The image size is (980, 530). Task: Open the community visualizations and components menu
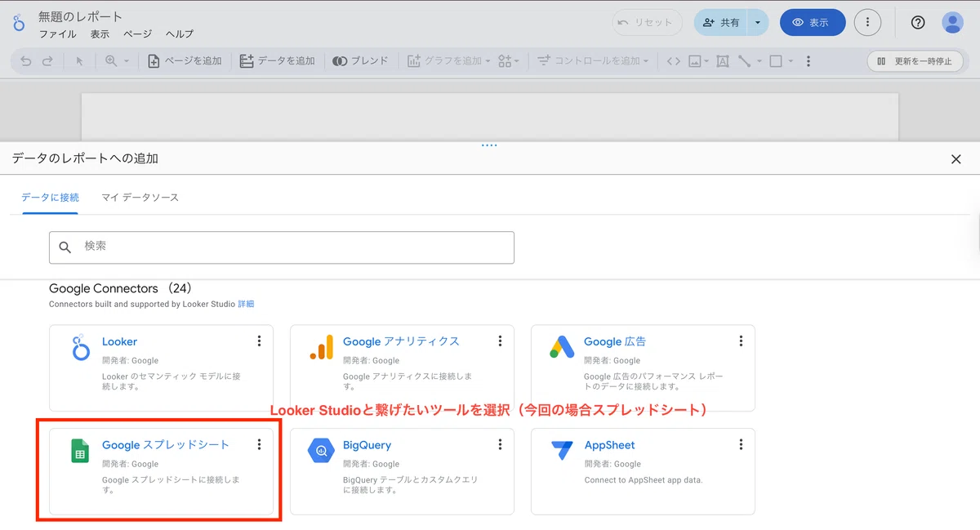pyautogui.click(x=508, y=61)
